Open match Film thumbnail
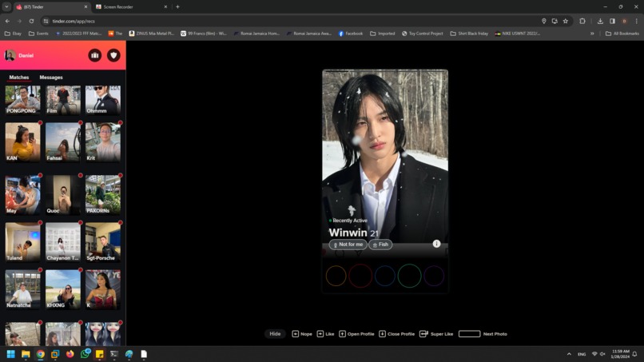 click(x=63, y=100)
